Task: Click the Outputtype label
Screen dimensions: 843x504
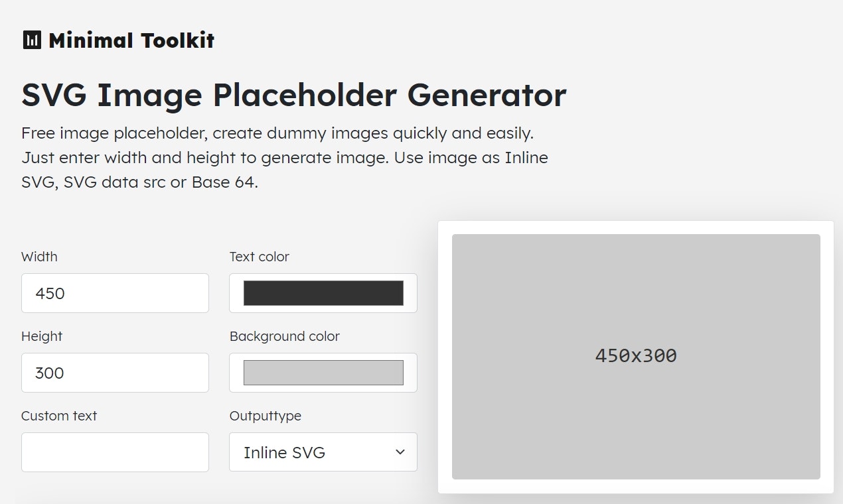Action: [x=266, y=416]
